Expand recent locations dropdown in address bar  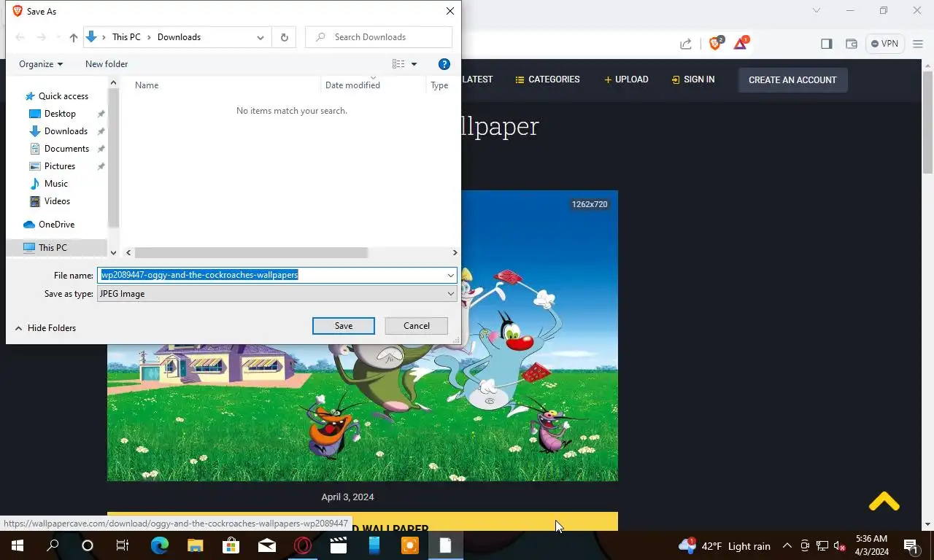pyautogui.click(x=260, y=37)
